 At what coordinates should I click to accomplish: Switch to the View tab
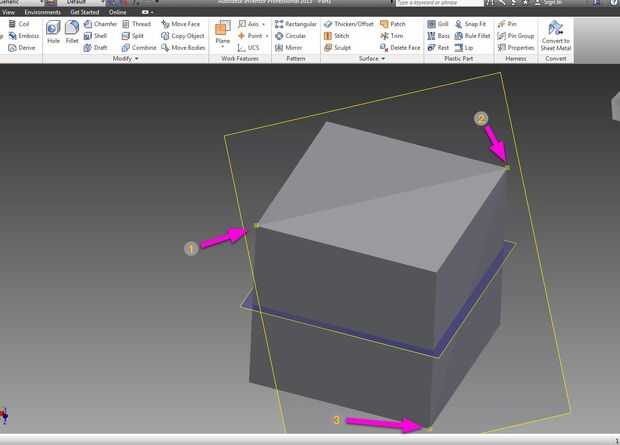[x=8, y=12]
